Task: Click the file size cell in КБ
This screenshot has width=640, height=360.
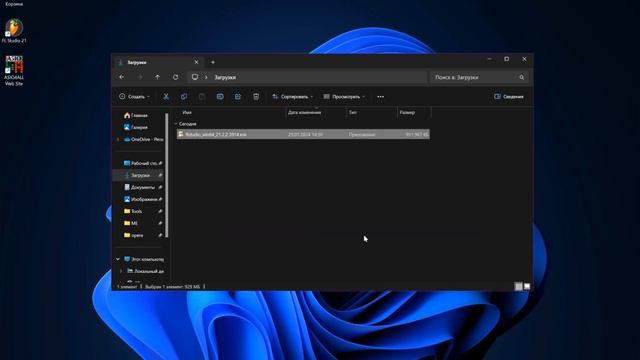Action: [x=417, y=134]
